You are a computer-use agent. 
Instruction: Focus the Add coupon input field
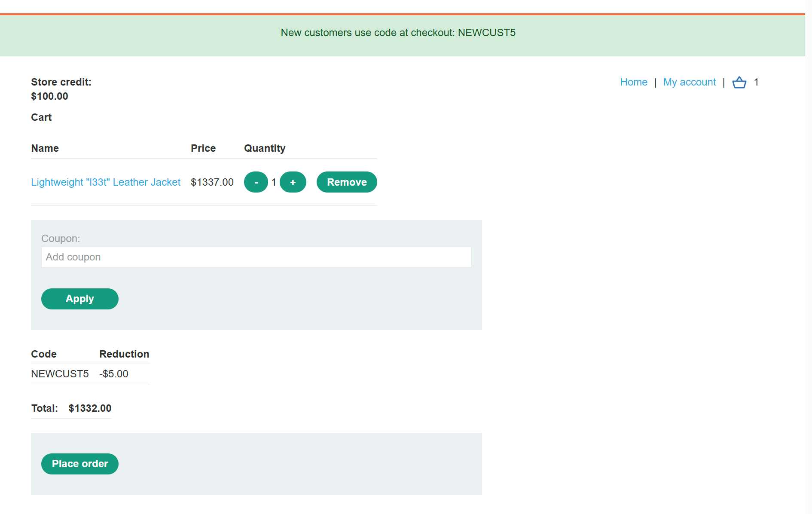(256, 257)
